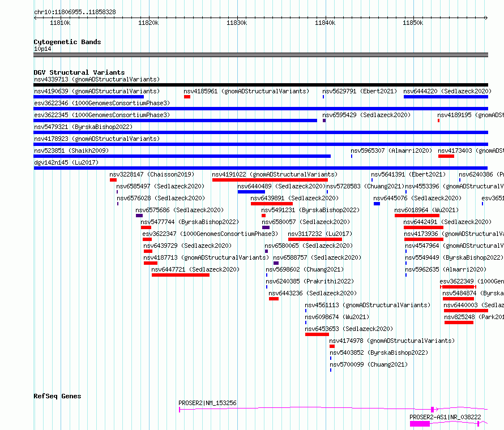Select nsv6580065 (Sedlazeck2020) label

(309, 246)
